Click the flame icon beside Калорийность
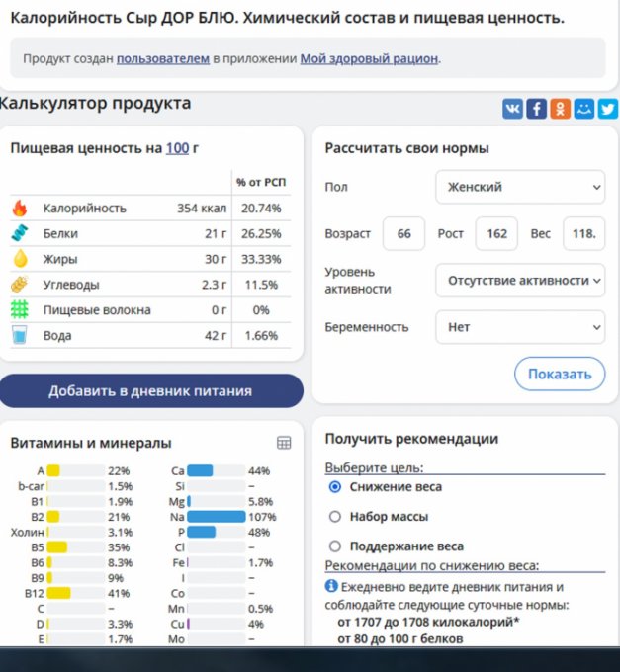The height and width of the screenshot is (672, 620). [20, 209]
